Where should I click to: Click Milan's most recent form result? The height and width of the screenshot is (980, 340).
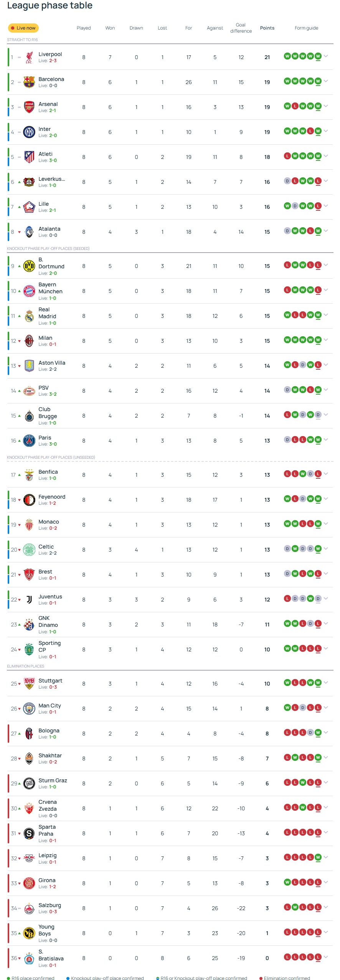tap(318, 340)
